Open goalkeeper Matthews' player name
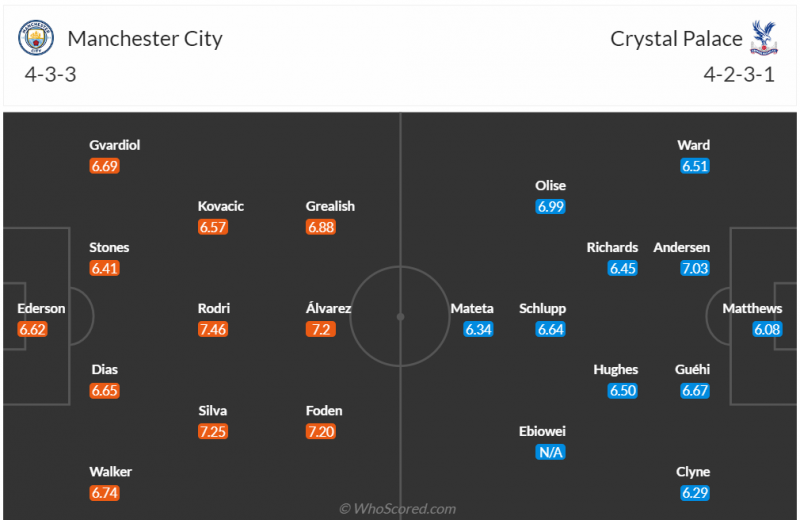The width and height of the screenshot is (800, 520). pos(752,309)
